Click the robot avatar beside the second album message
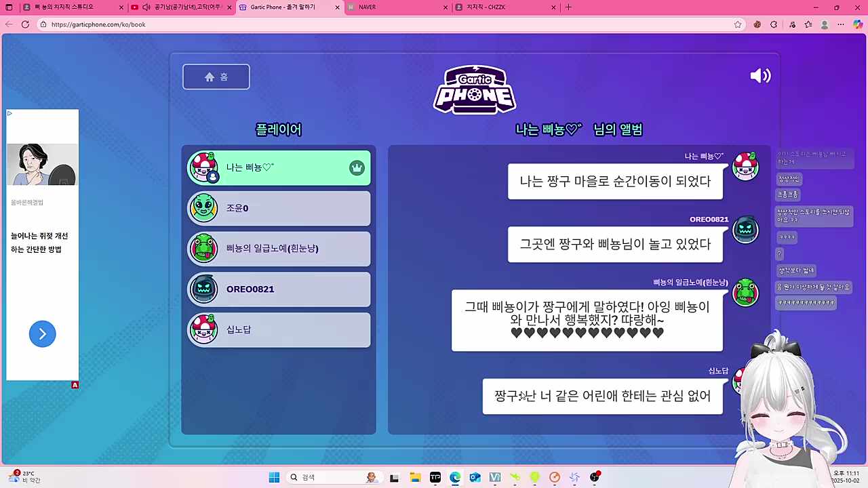Screen dimensions: 868x488 [x=745, y=229]
